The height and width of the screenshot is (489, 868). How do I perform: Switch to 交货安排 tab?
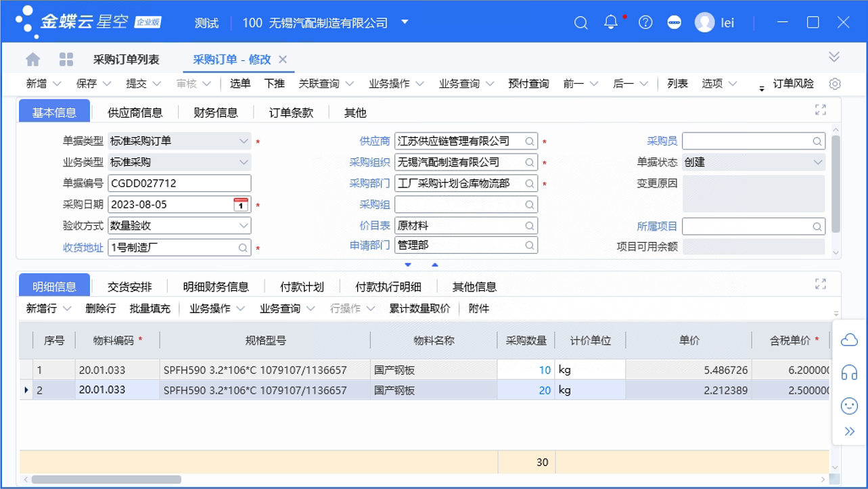point(130,287)
